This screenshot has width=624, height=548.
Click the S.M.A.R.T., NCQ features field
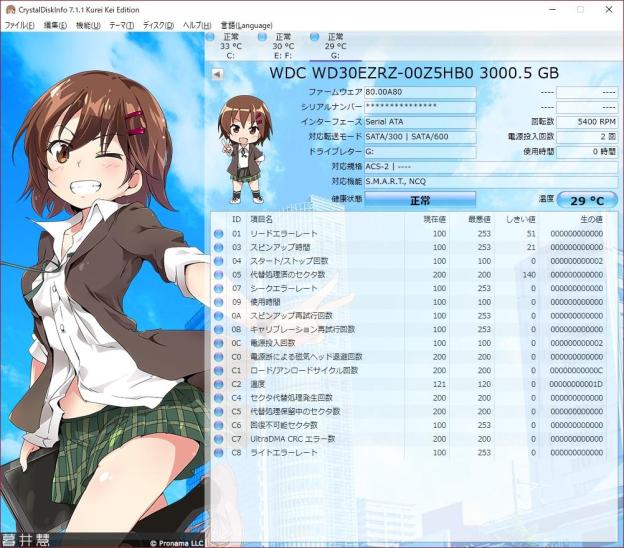click(x=491, y=182)
